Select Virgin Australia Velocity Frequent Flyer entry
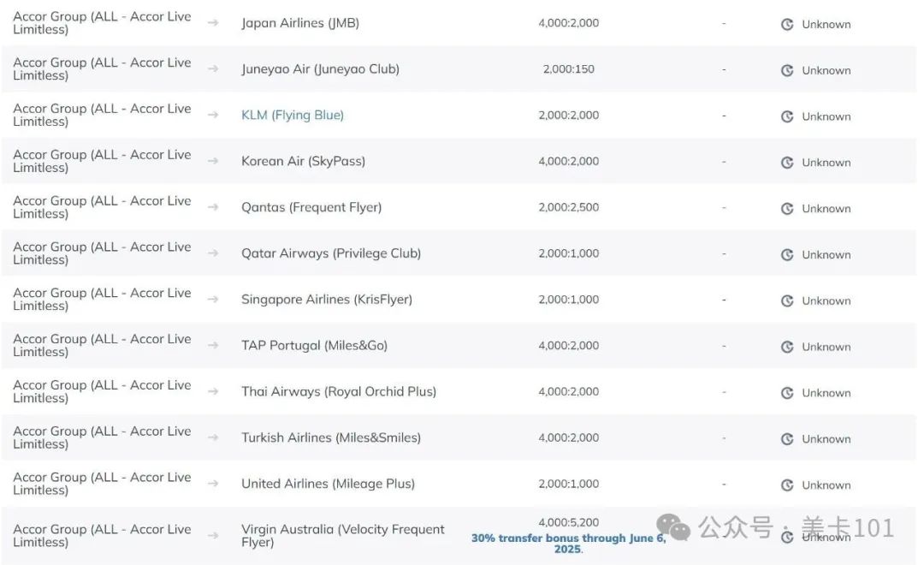Viewport: 924px width, 565px height. [342, 536]
